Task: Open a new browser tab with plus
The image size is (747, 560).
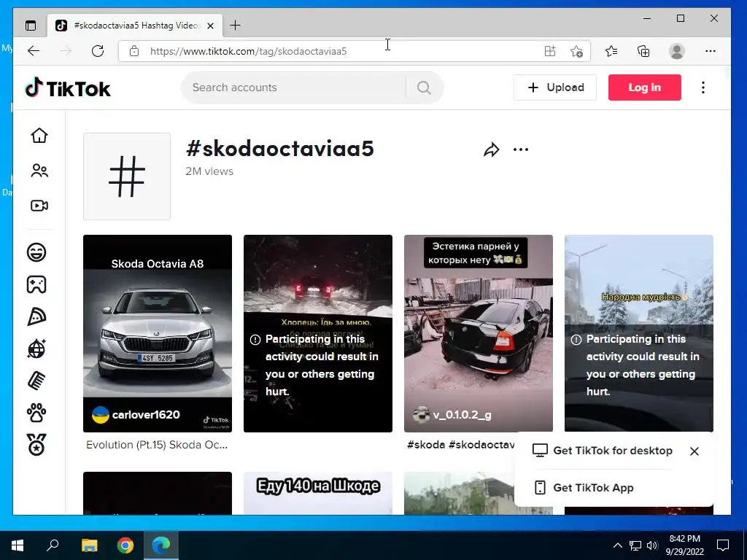Action: [x=235, y=26]
